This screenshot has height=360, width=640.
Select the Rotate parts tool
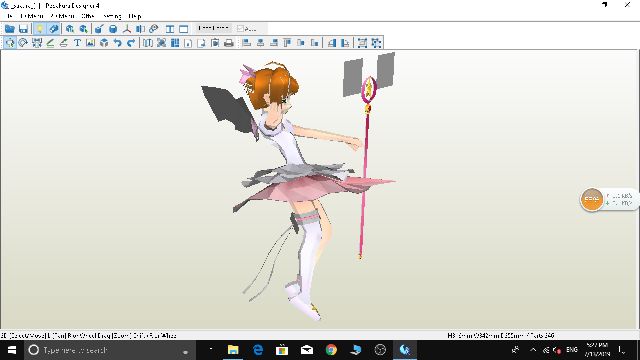[x=23, y=42]
